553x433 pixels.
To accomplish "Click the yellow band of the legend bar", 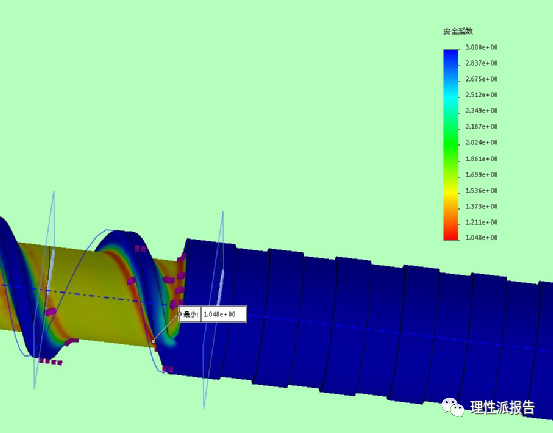I will tap(451, 191).
